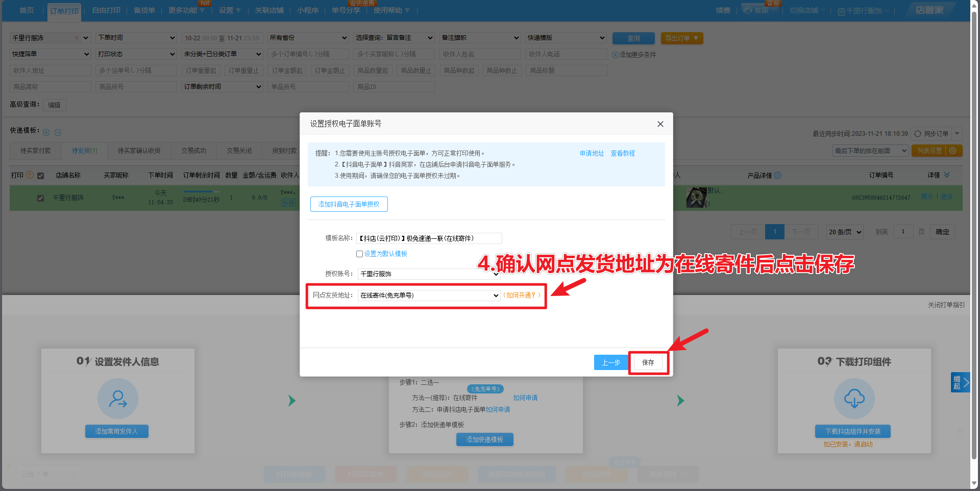
Task: Click the add sender person icon
Action: click(x=118, y=399)
